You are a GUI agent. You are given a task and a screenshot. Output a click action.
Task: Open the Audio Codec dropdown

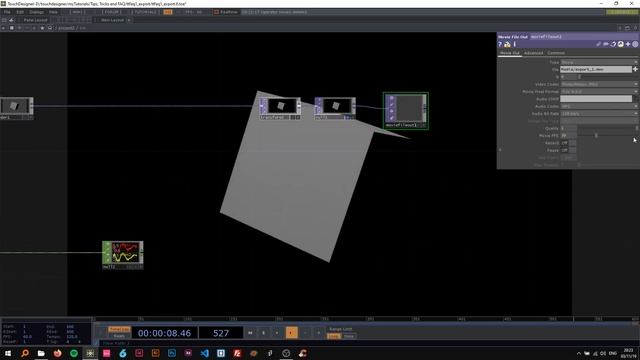pos(599,106)
